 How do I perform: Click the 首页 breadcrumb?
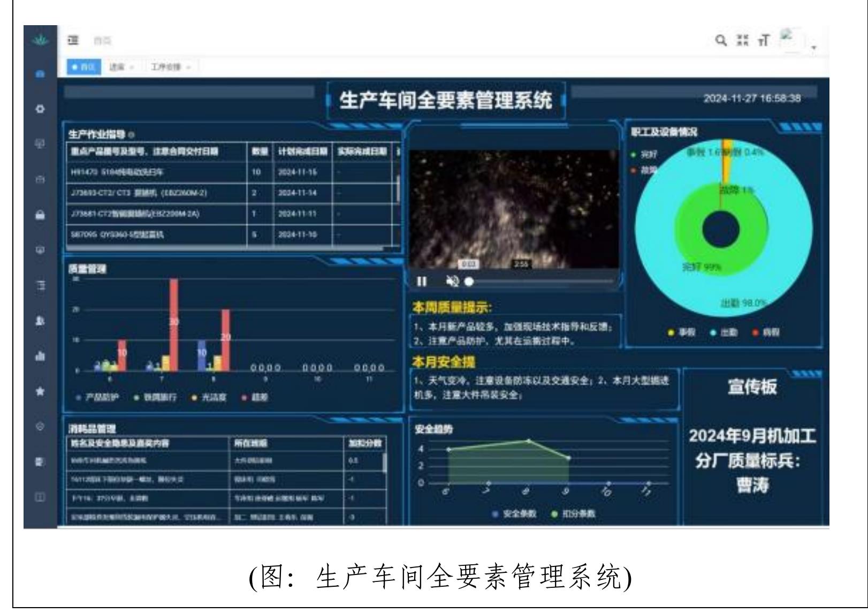pos(102,41)
